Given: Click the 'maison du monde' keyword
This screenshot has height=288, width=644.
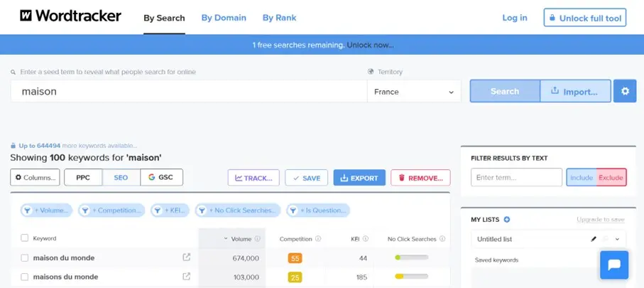Looking at the screenshot, I should click(x=64, y=258).
